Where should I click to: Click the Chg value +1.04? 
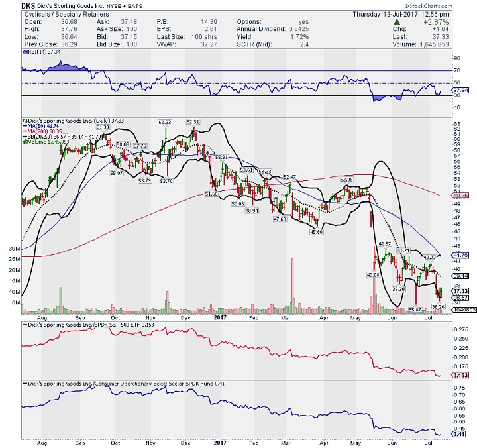(441, 29)
